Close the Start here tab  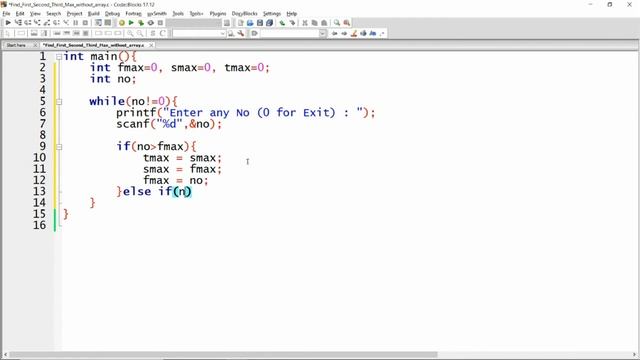click(35, 45)
